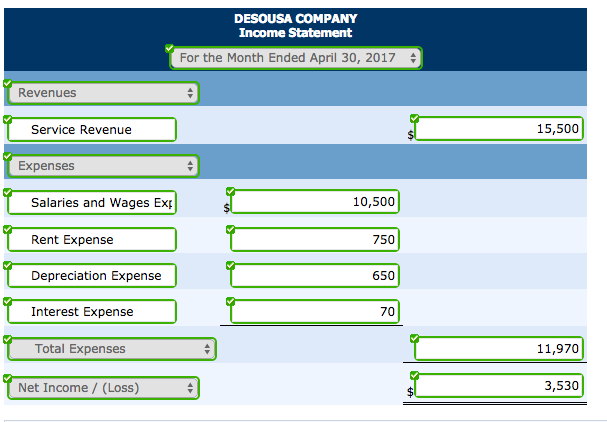Click the Salaries and Wages Expense name field

click(x=92, y=202)
